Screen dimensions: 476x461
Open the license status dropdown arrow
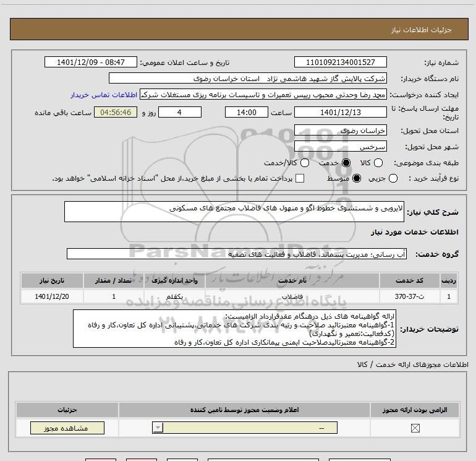(x=158, y=428)
